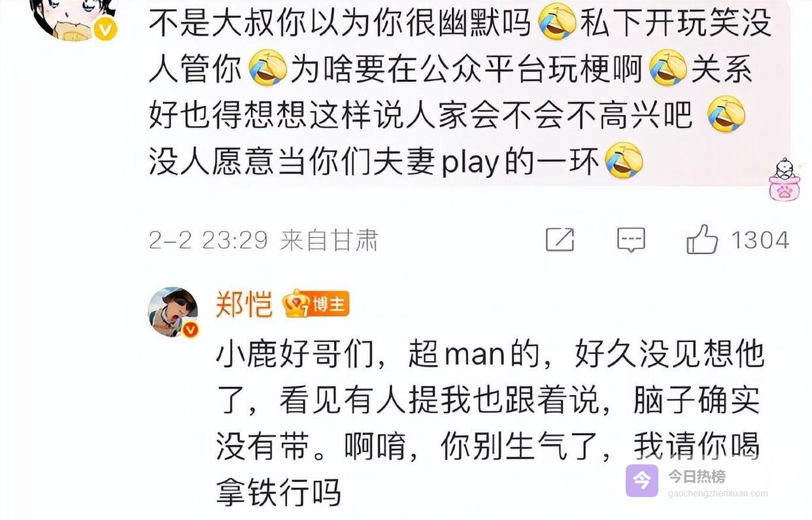Viewport: 812px width, 520px height.
Task: Tap the crown 博主 badge
Action: point(316,304)
